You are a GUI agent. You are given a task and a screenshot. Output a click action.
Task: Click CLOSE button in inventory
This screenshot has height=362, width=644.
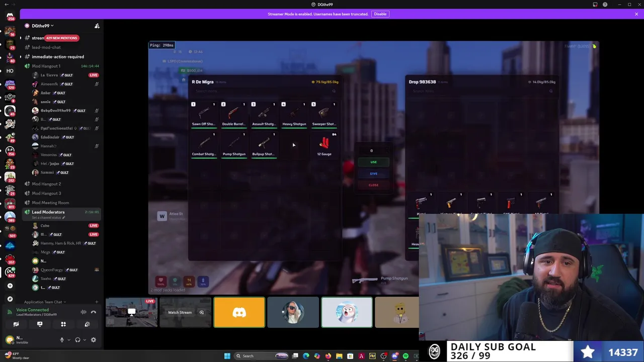373,185
